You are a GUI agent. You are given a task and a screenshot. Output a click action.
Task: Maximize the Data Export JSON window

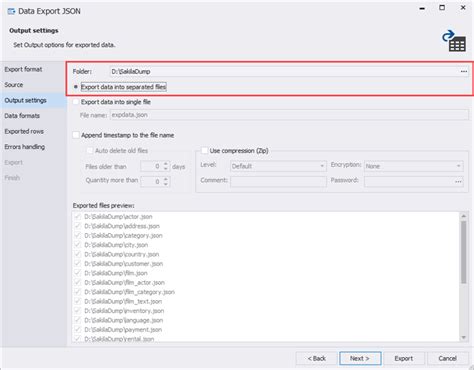(x=442, y=8)
